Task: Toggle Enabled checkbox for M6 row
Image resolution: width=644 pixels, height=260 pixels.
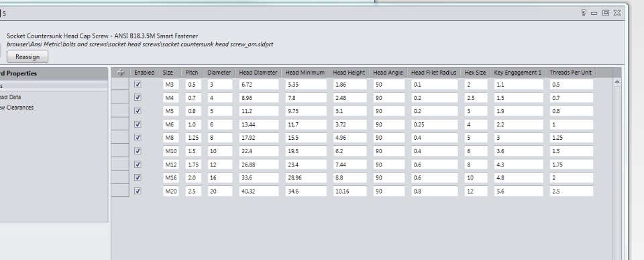Action: click(138, 124)
